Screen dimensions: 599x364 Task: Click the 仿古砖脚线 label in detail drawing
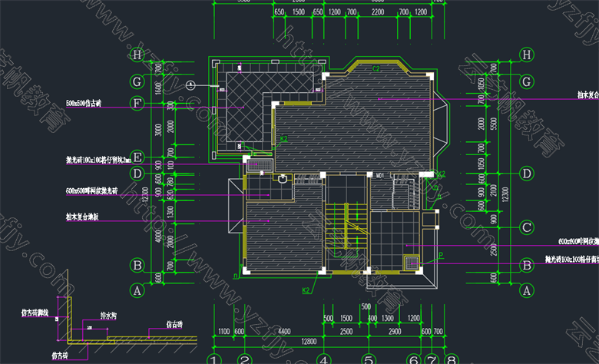pyautogui.click(x=35, y=313)
